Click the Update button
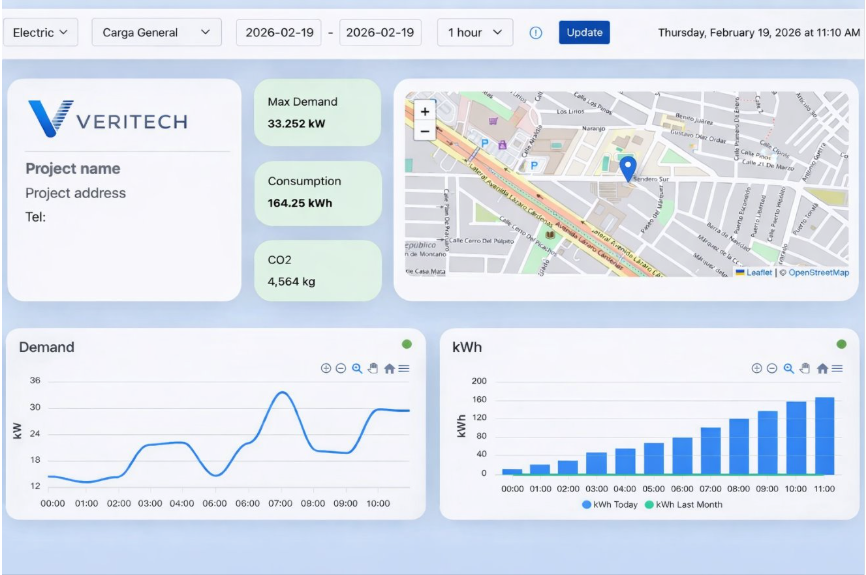 584,33
